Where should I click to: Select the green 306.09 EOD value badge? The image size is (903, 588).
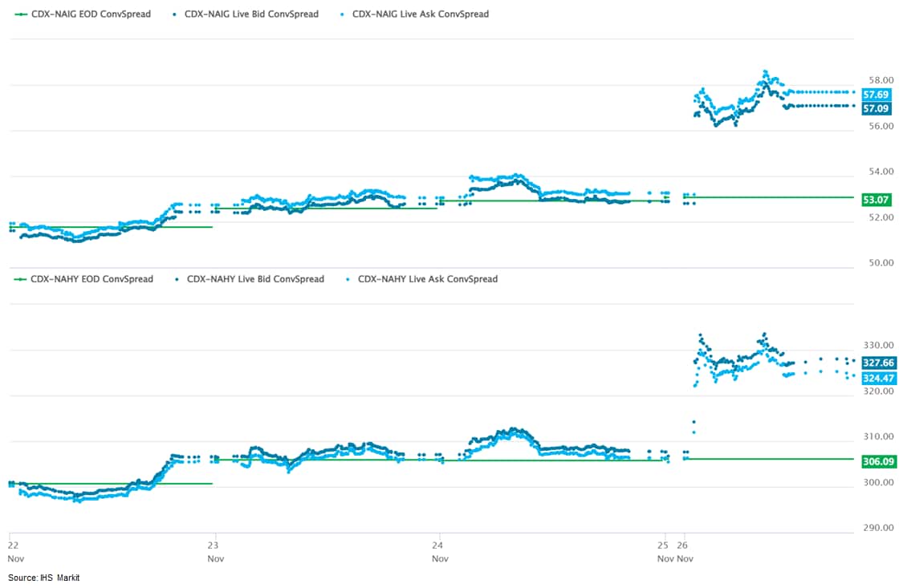pyautogui.click(x=877, y=462)
